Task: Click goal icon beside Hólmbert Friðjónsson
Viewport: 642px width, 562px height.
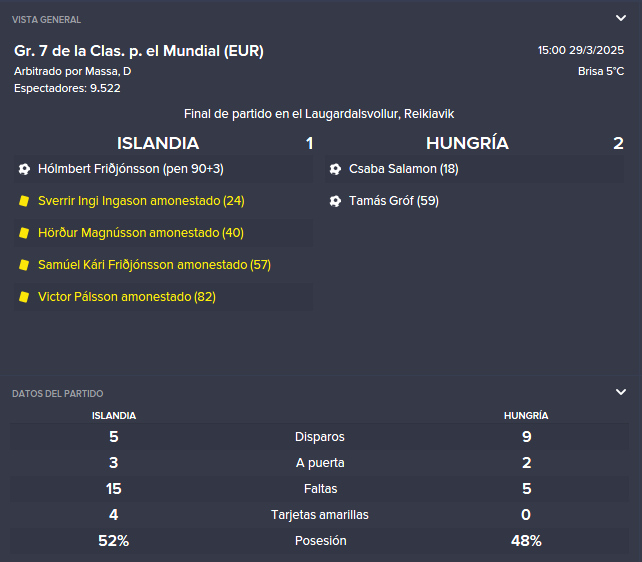Action: (x=24, y=169)
